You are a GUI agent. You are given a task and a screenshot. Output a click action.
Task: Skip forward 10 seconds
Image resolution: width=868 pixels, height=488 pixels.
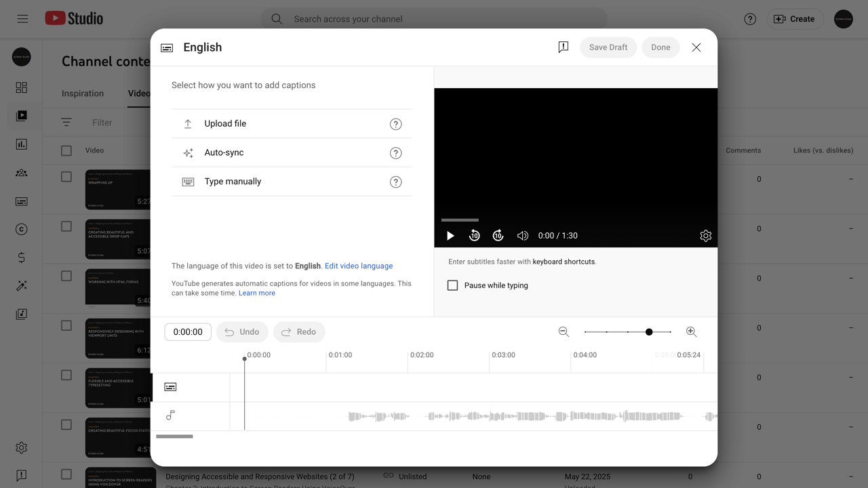[x=498, y=236]
